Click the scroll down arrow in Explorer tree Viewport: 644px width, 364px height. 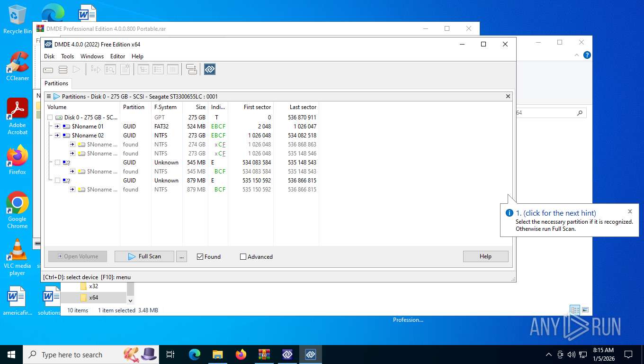131,300
